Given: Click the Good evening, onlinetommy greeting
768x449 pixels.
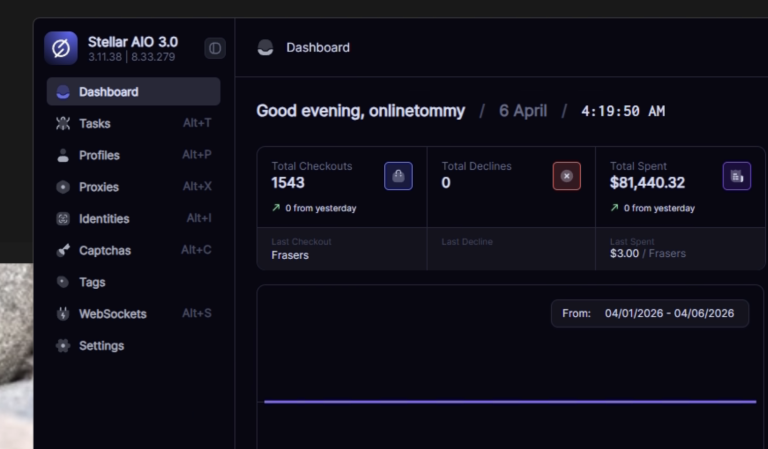Looking at the screenshot, I should pos(360,111).
